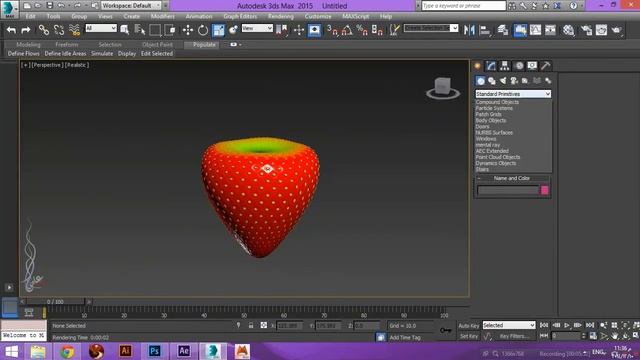Toggle the Ribbon display icon
Viewport: 640px width, 360px height.
(520, 30)
